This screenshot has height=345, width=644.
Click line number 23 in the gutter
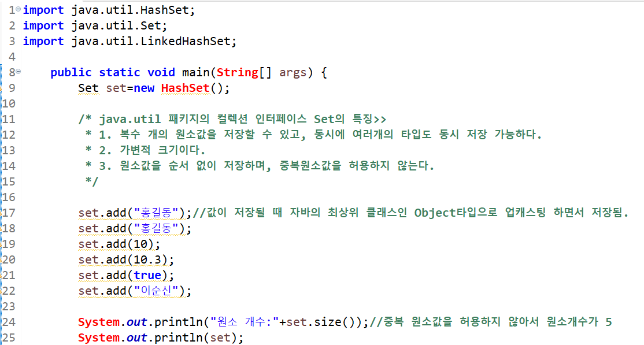[x=9, y=306]
